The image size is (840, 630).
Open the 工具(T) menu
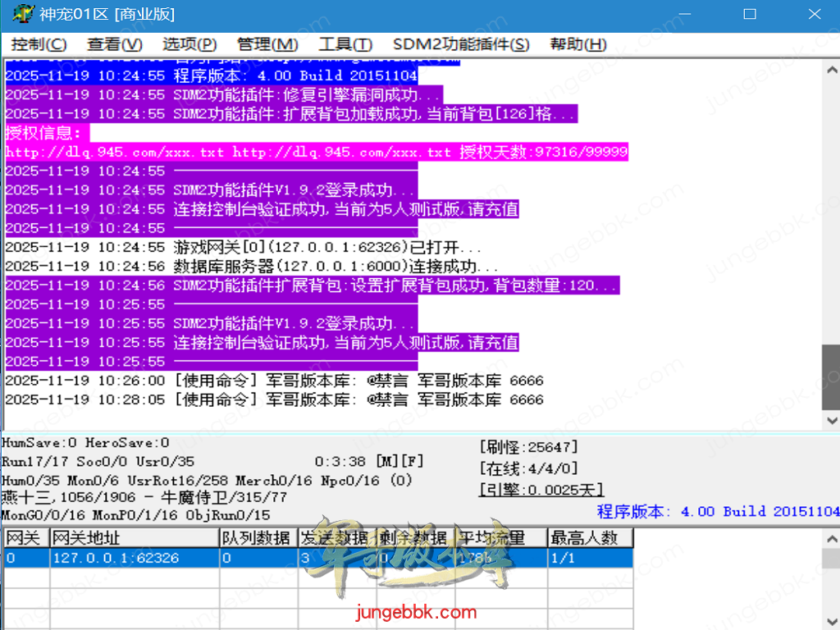(345, 44)
